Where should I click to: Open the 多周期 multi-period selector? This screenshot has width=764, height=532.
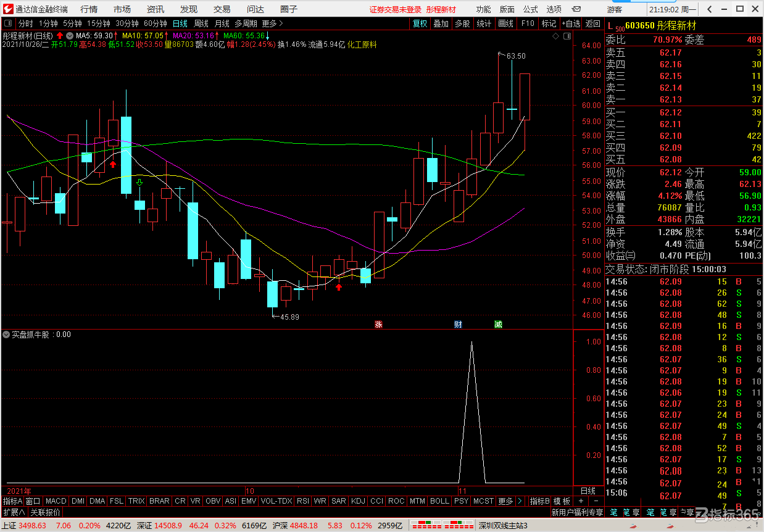[246, 23]
